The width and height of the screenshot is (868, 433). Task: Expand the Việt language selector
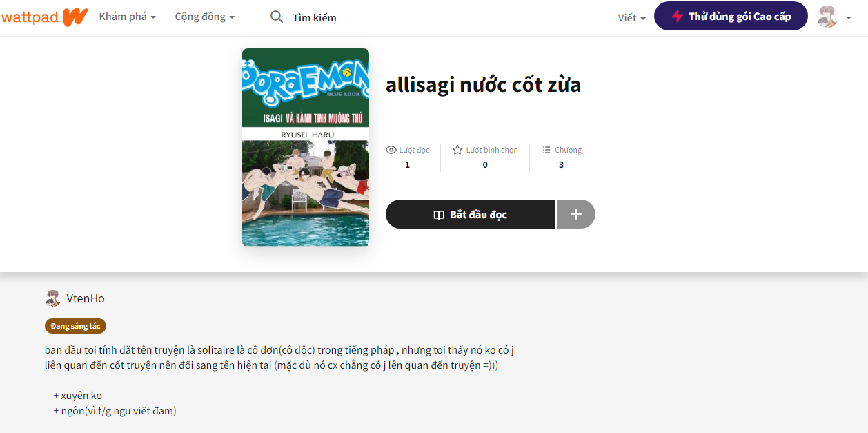point(631,18)
